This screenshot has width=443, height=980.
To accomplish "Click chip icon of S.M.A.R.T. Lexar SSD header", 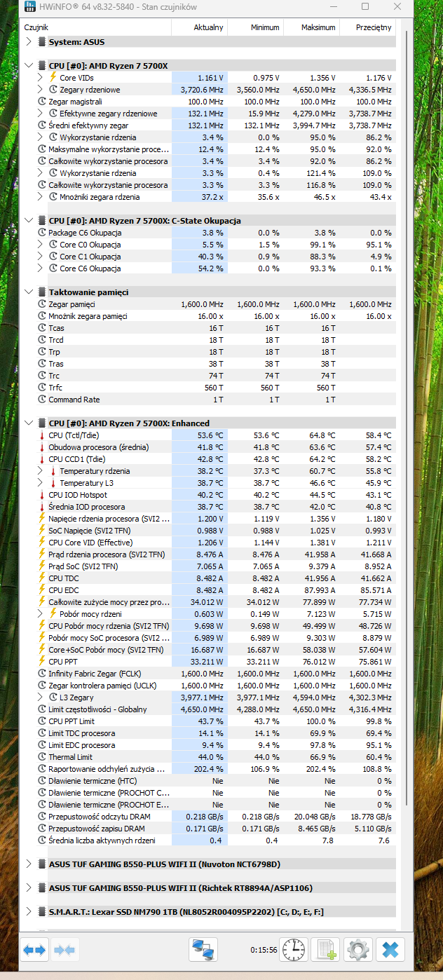I will point(42,912).
